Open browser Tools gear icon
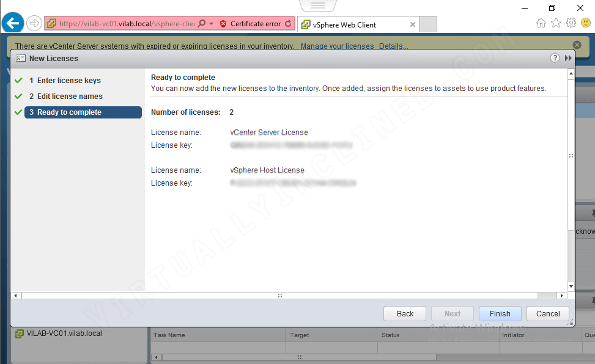The height and width of the screenshot is (364, 595). 571,23
